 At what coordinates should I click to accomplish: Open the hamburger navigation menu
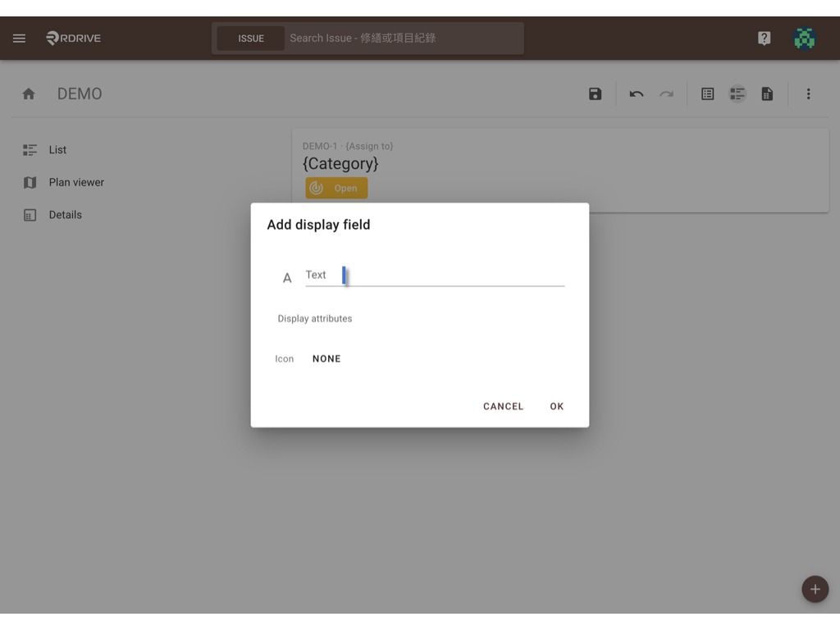click(x=20, y=38)
